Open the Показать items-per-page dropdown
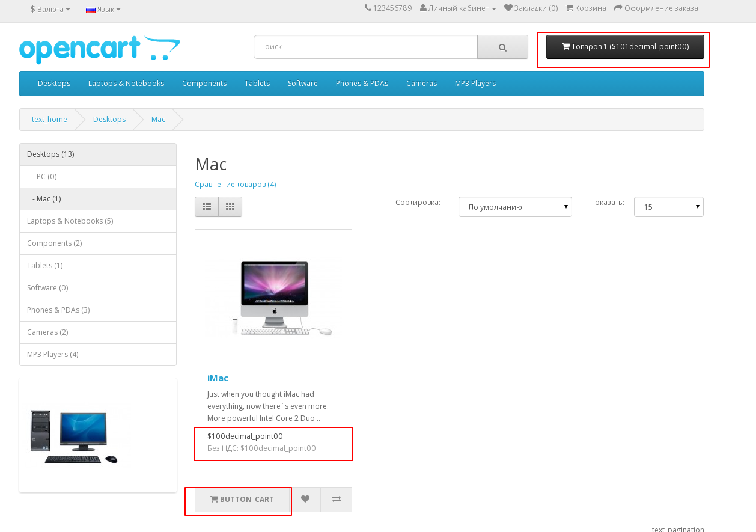The height and width of the screenshot is (532, 756). click(669, 207)
